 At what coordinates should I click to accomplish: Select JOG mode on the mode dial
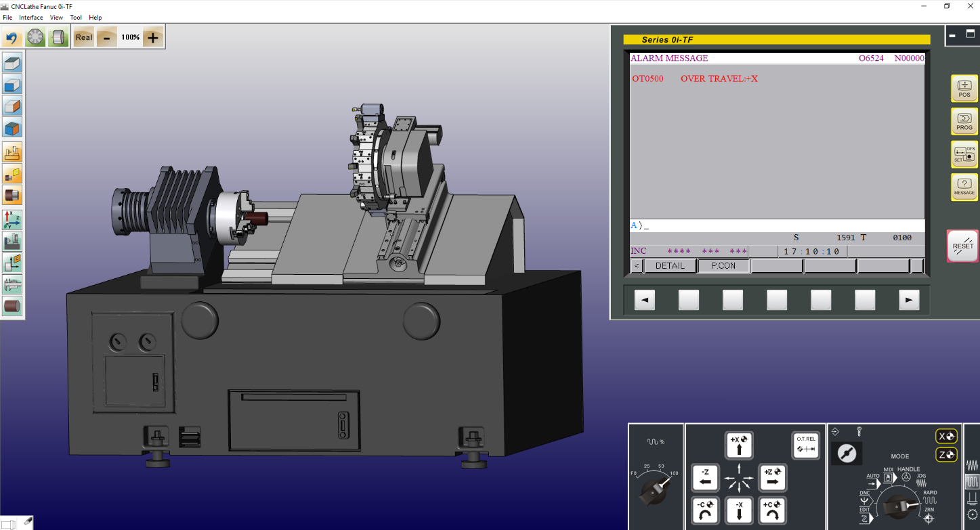pyautogui.click(x=922, y=481)
